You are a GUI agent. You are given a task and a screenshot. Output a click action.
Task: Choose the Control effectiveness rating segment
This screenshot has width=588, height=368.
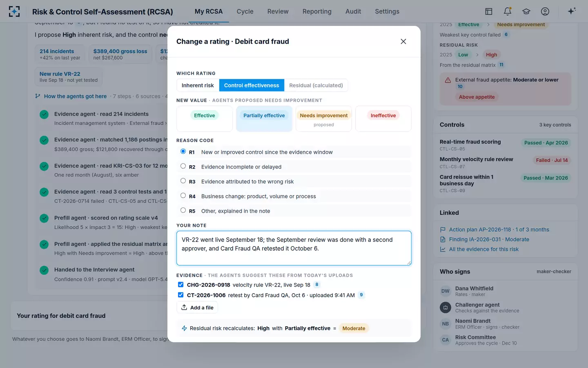(x=252, y=85)
